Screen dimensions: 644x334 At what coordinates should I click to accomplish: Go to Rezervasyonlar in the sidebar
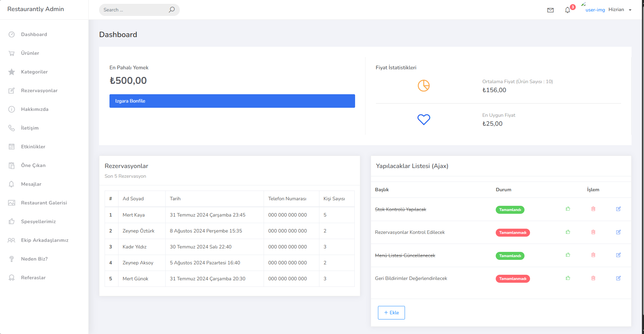point(39,90)
